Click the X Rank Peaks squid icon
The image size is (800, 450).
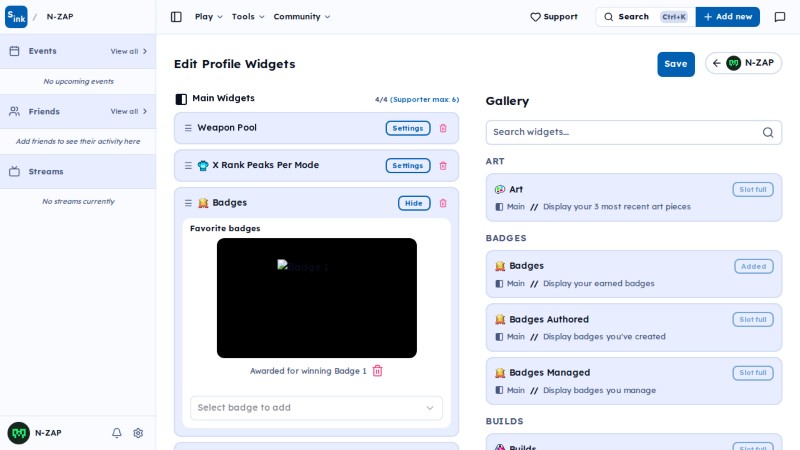[x=203, y=165]
